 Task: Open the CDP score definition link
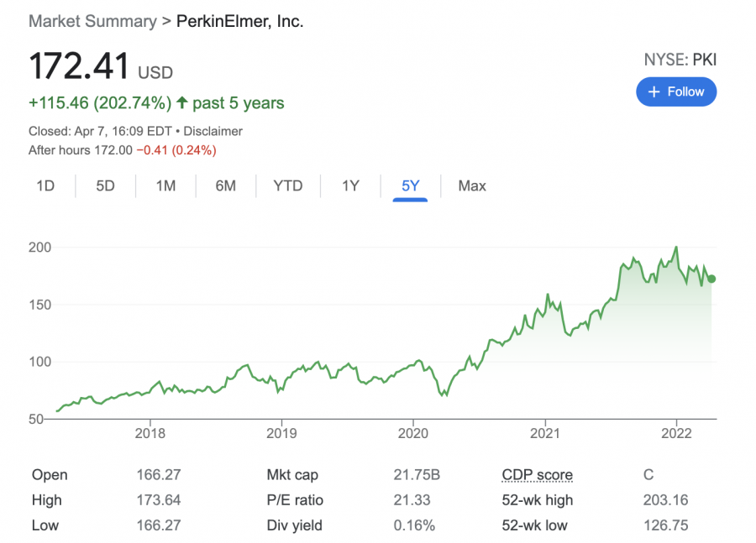[537, 474]
